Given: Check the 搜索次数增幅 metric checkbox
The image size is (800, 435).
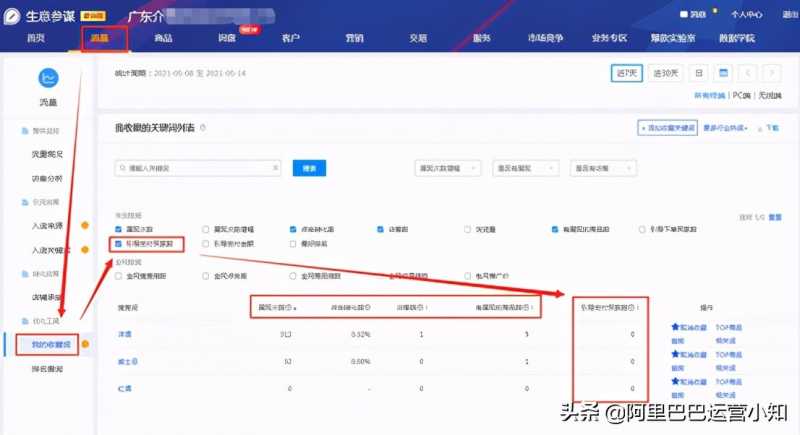Looking at the screenshot, I should (206, 229).
